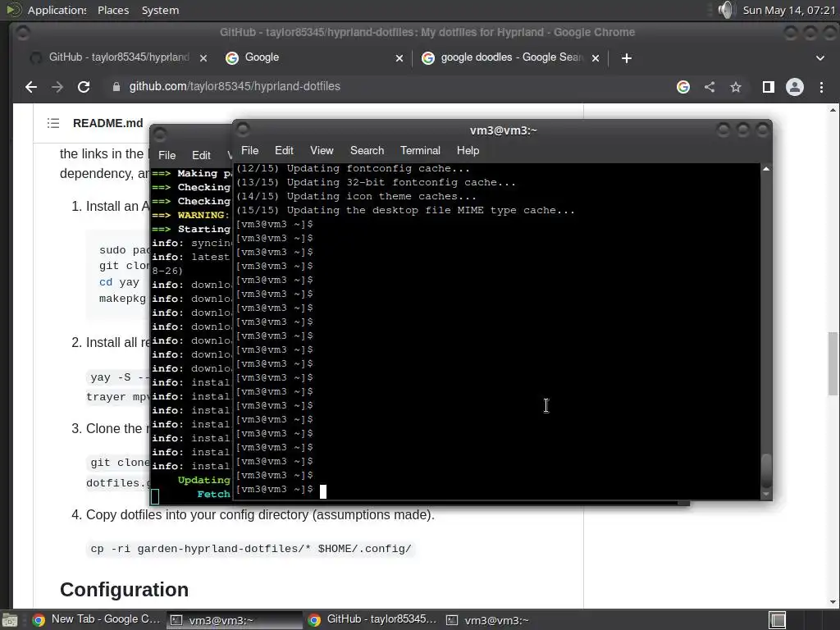Click the Chrome back arrow

31,87
